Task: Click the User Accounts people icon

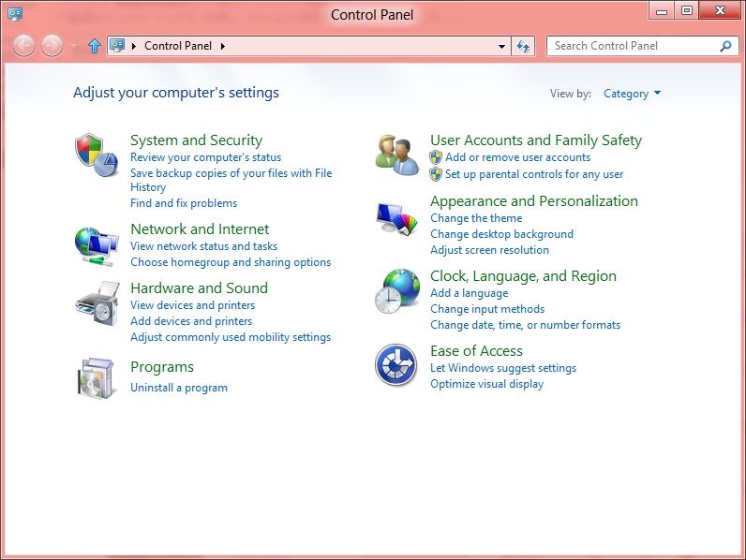Action: click(396, 155)
